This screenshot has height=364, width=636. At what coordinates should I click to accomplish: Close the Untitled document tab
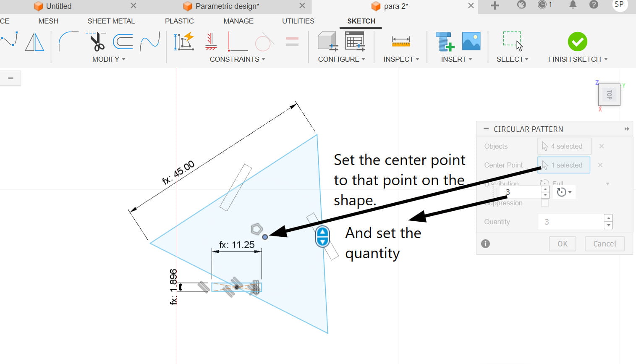133,5
